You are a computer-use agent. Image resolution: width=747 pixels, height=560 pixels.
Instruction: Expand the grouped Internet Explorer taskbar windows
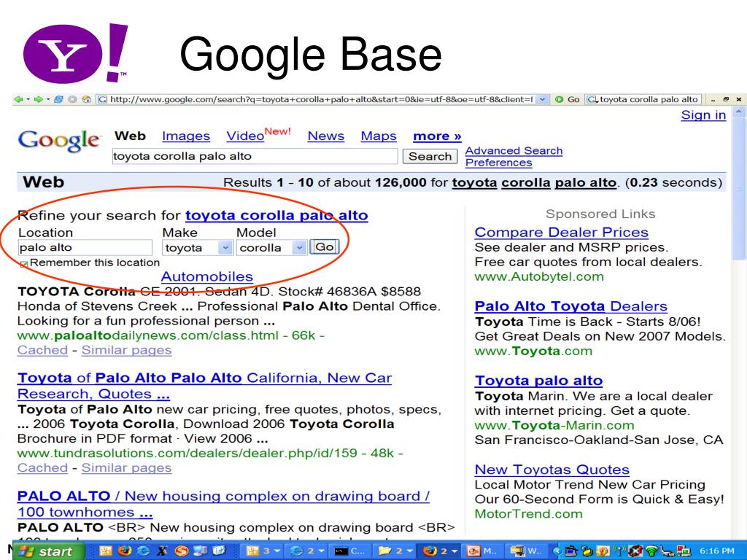click(x=306, y=551)
